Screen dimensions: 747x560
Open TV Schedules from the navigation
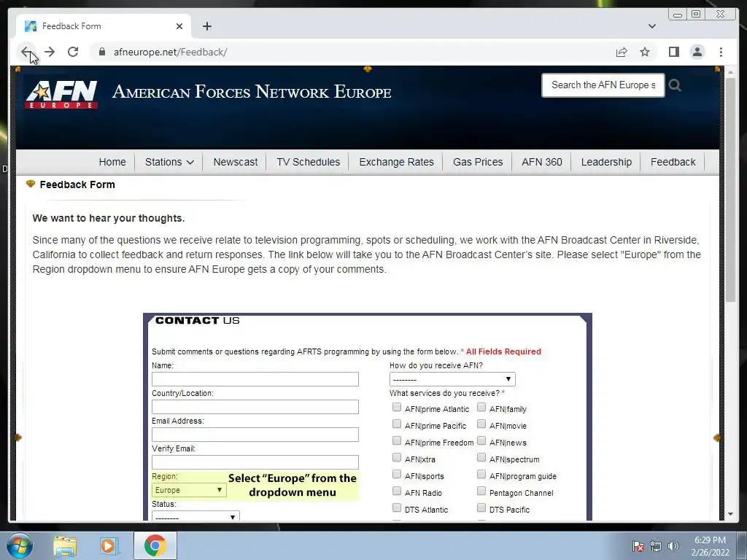[x=309, y=162]
